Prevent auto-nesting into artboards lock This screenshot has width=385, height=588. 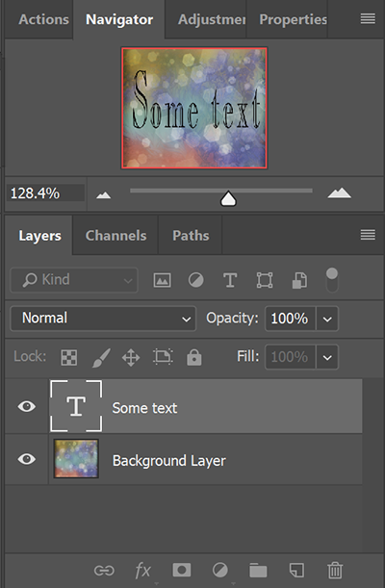click(x=163, y=357)
